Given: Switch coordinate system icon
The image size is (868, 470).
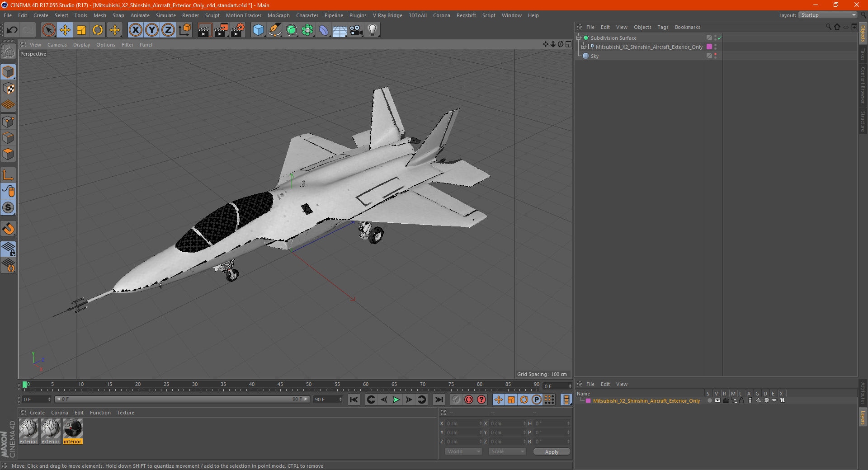Looking at the screenshot, I should click(x=185, y=30).
